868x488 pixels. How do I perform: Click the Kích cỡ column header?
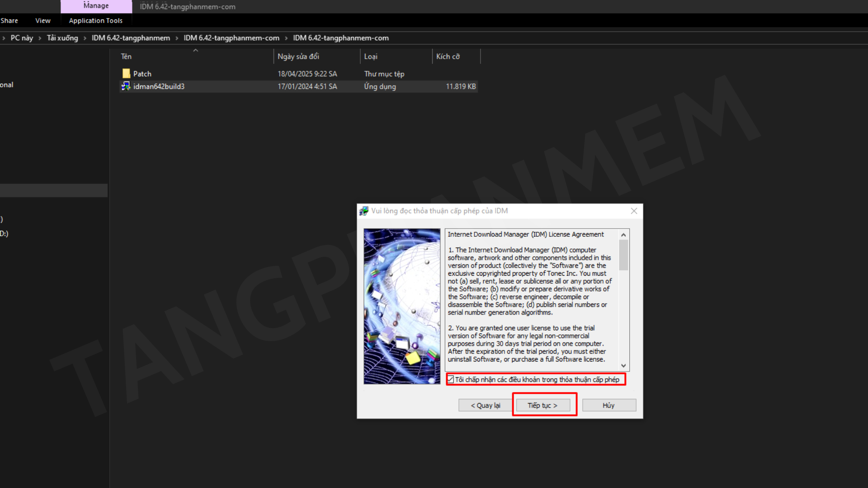[x=448, y=56]
